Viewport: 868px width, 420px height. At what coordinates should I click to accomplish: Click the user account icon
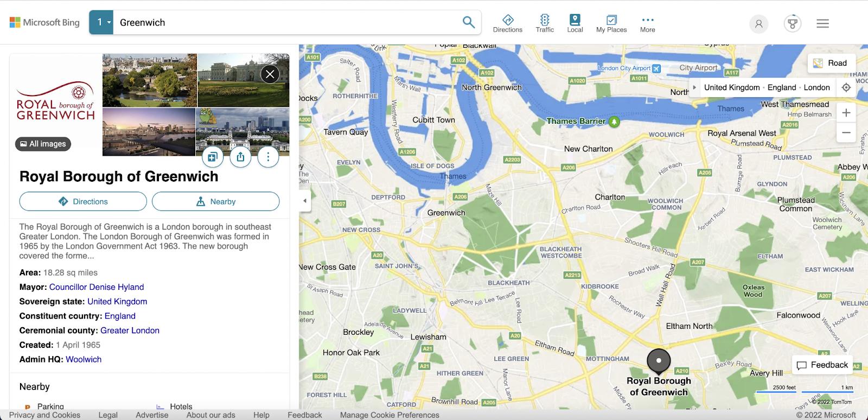pos(759,24)
